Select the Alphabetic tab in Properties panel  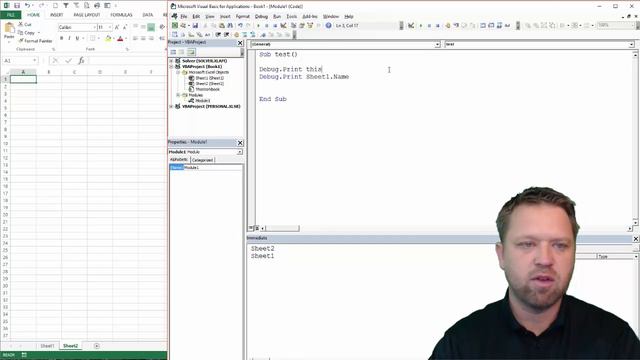pos(179,160)
